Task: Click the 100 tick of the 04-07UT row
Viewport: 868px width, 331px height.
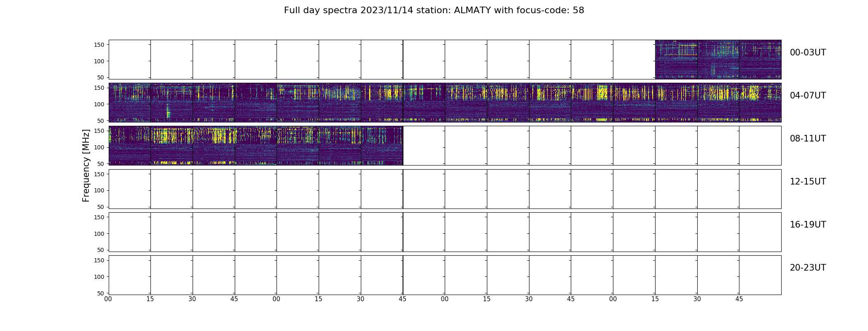Action: click(100, 104)
